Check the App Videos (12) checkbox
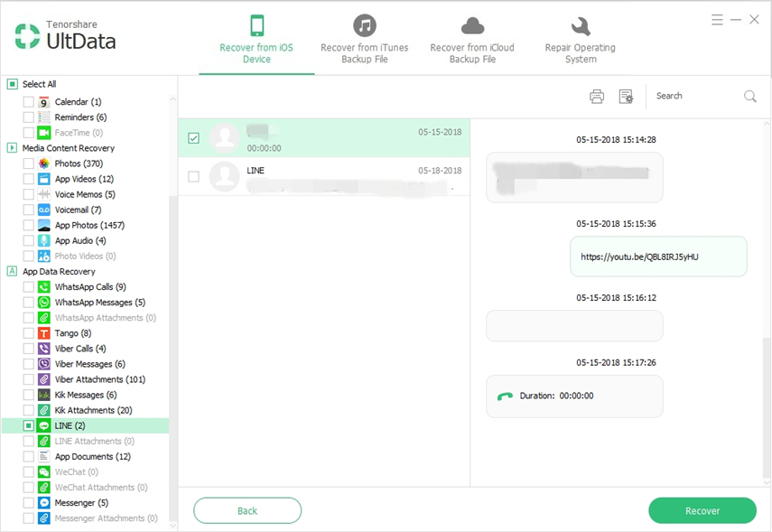 (x=29, y=179)
